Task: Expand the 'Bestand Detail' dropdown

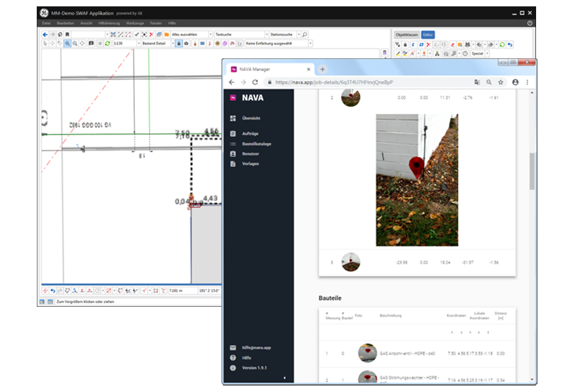Action: (172, 44)
